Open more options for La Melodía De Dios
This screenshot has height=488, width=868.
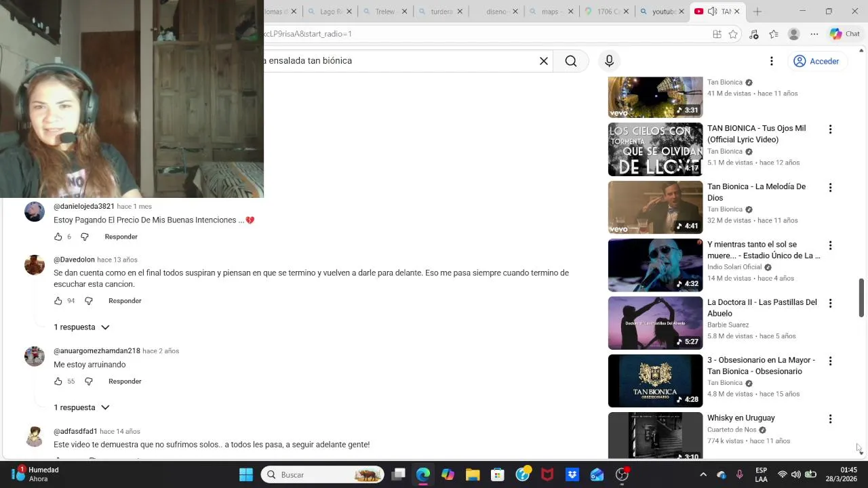click(830, 188)
